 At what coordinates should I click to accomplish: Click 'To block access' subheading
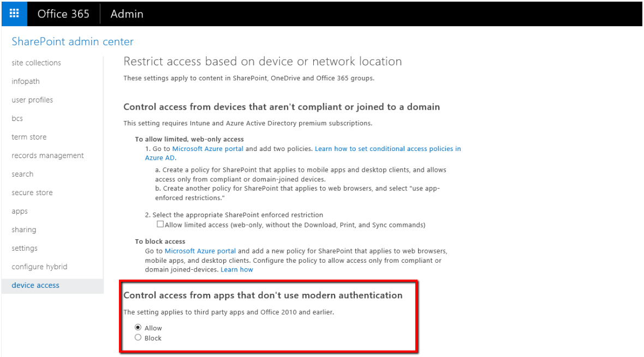(160, 241)
